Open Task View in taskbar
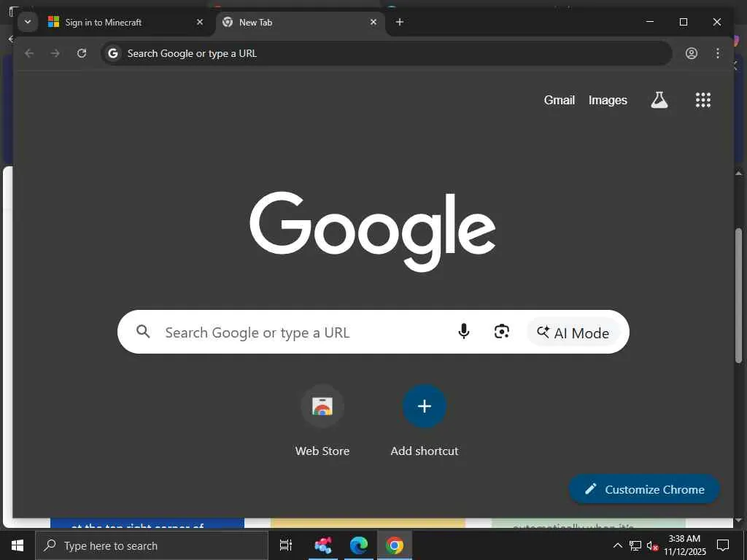The width and height of the screenshot is (747, 560). click(286, 545)
